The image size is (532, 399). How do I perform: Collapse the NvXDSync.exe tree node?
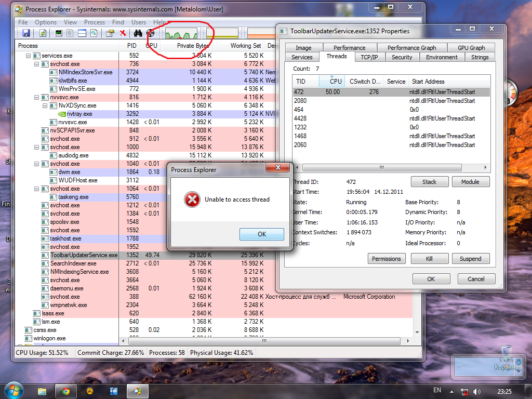coord(45,105)
